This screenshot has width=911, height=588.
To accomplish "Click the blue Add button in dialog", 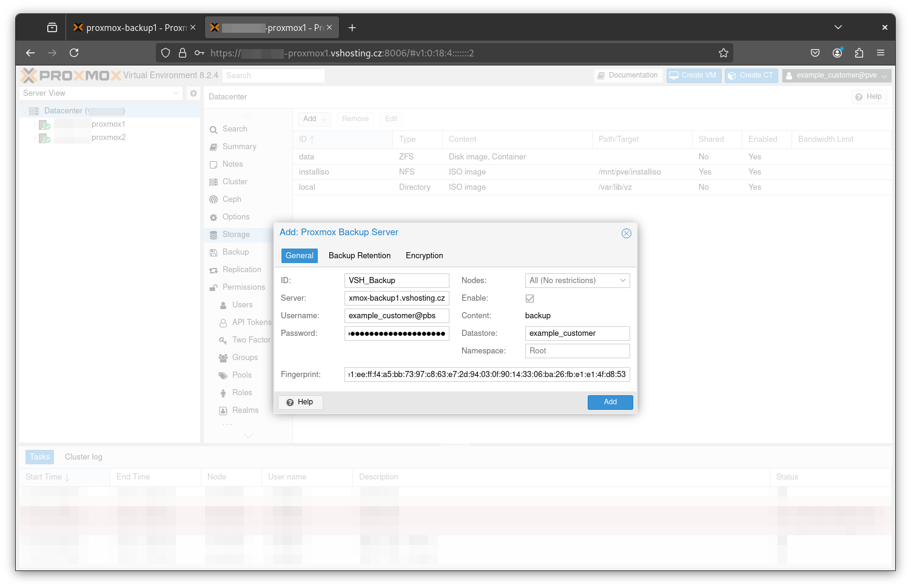I will pos(610,403).
